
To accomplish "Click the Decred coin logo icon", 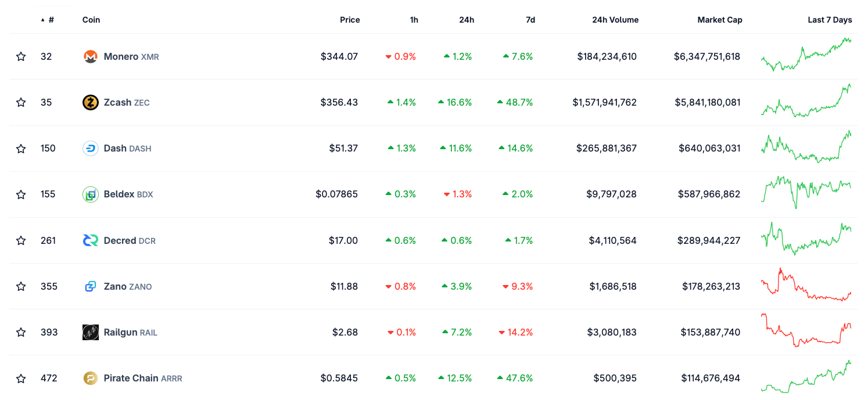I will pos(90,240).
